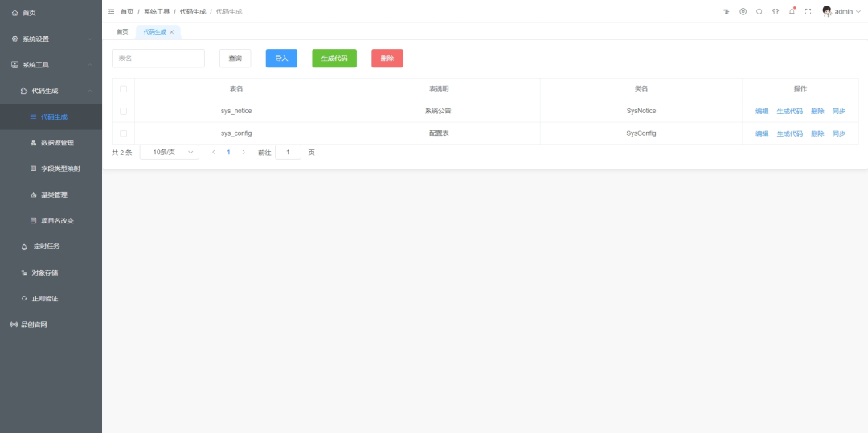Collapse sidebar with the hamburger icon
868x433 pixels.
tap(111, 11)
